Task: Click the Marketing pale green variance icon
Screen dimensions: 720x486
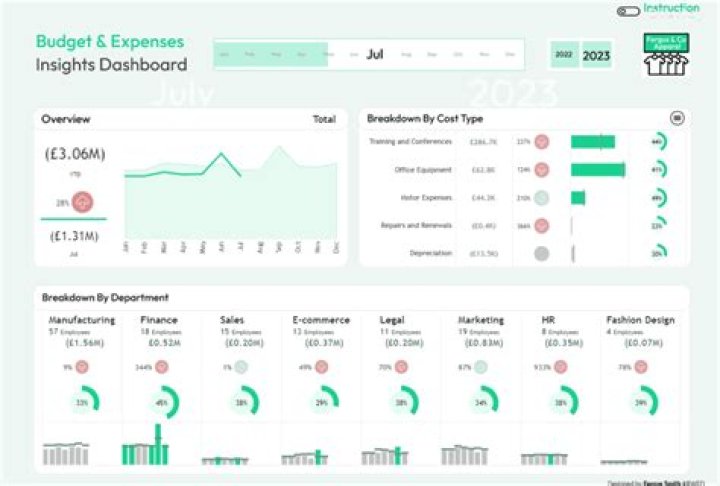Action: point(481,367)
